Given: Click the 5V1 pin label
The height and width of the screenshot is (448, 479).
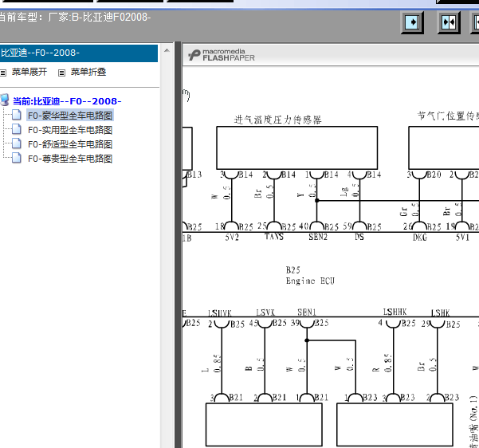Looking at the screenshot, I should pos(462,237).
